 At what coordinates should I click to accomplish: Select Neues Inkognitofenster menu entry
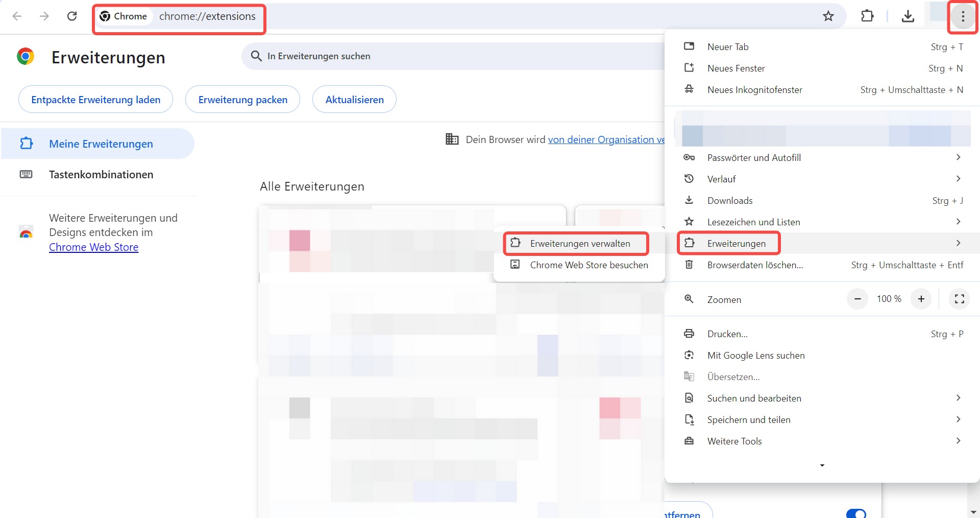[822, 89]
